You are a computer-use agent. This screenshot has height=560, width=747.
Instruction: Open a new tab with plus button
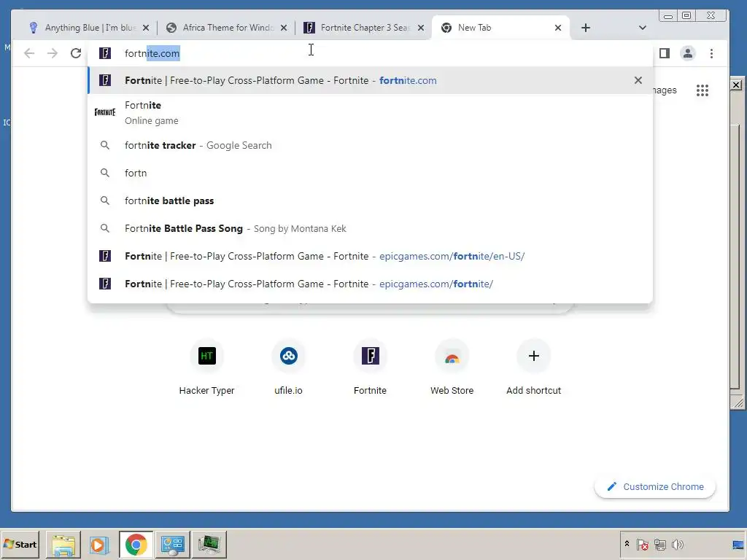[586, 28]
